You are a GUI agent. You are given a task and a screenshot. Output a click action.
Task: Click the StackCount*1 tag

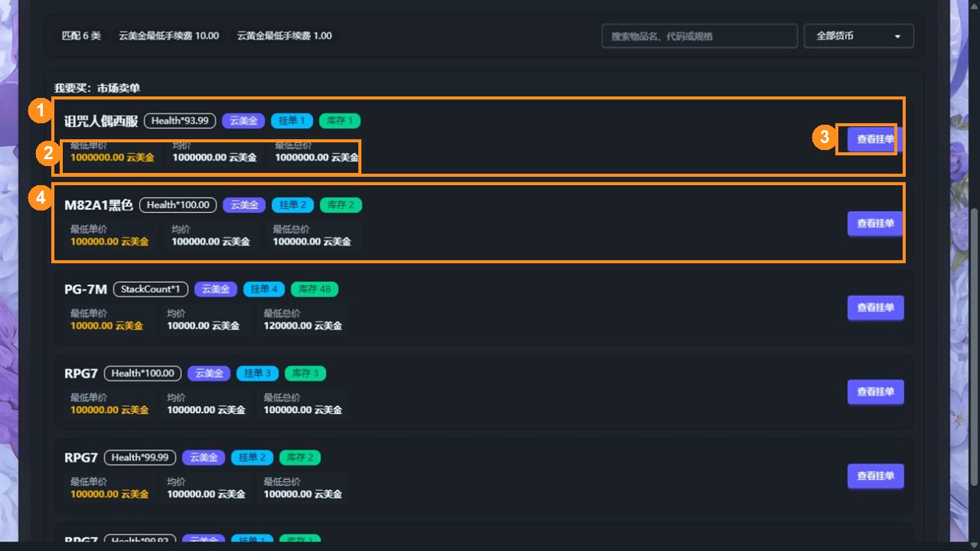(x=151, y=289)
